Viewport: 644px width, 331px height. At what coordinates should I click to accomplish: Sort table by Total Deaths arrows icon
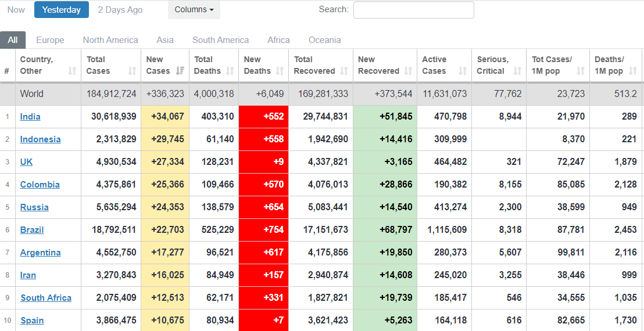click(x=230, y=71)
